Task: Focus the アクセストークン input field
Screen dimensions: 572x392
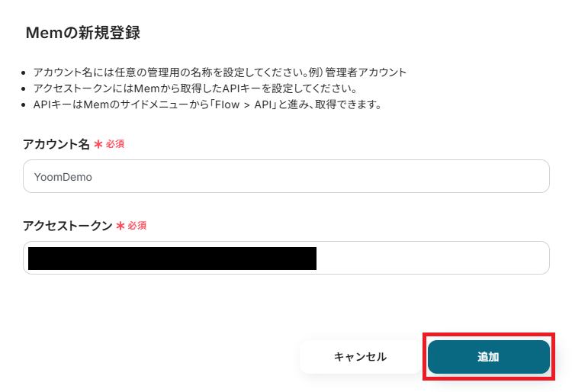Action: (286, 258)
